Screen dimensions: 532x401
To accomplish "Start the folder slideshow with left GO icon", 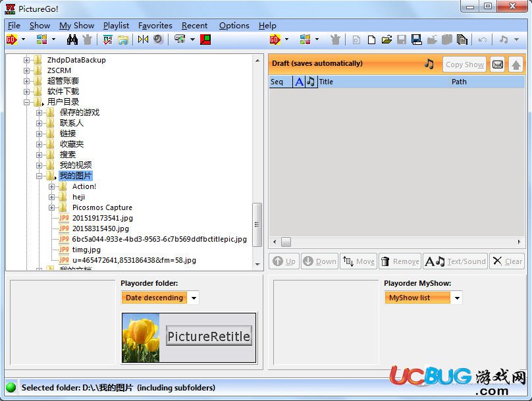I will (x=12, y=40).
